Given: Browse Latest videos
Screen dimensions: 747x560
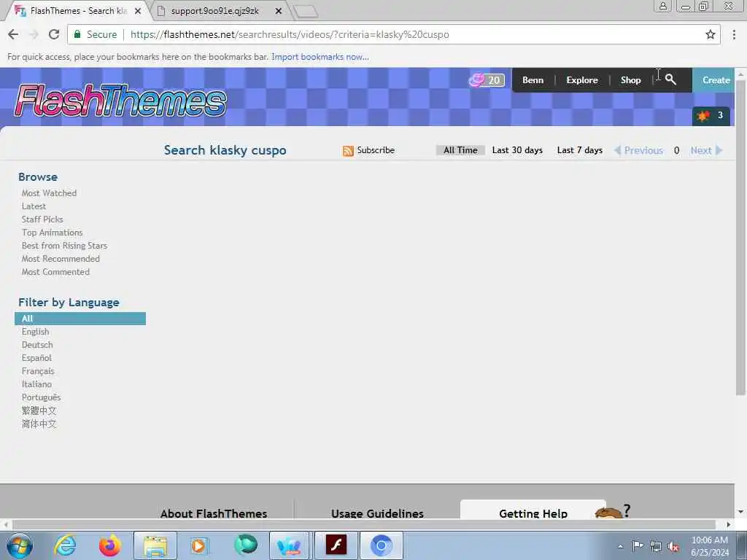Looking at the screenshot, I should pos(34,206).
